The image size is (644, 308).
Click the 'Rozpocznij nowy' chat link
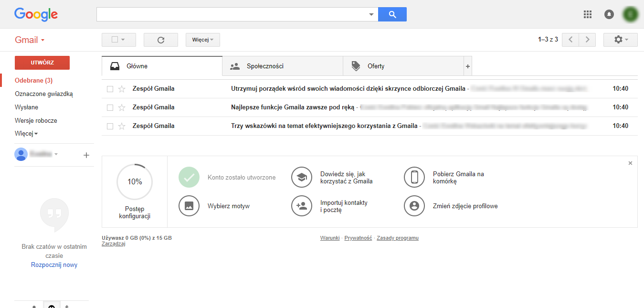pos(54,265)
